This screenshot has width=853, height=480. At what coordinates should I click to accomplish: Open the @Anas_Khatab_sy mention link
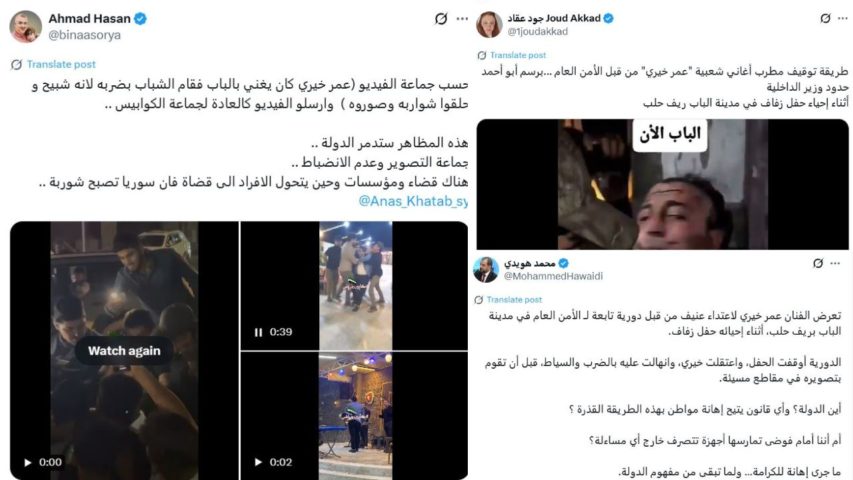(413, 201)
